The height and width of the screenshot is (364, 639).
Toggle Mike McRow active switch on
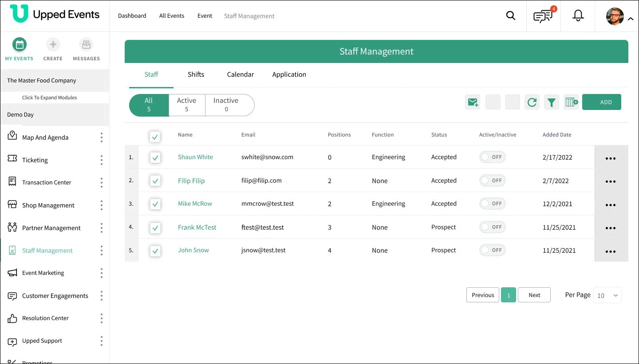[493, 204]
